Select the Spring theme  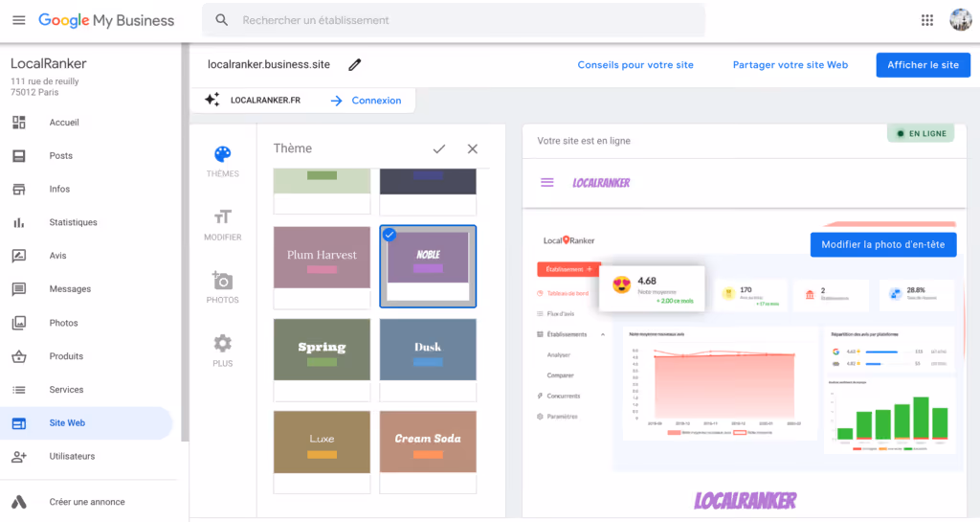pos(322,359)
